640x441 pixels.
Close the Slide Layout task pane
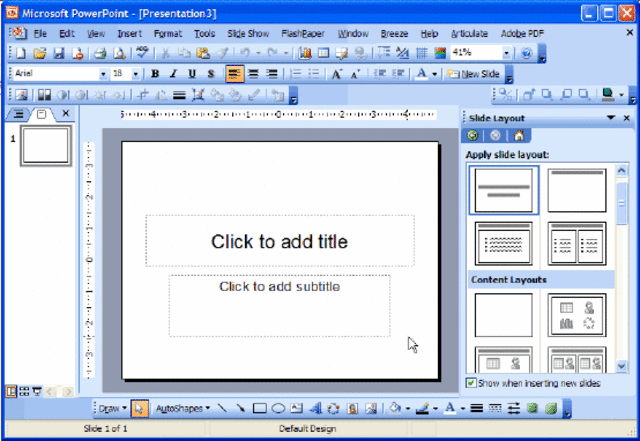tap(627, 118)
